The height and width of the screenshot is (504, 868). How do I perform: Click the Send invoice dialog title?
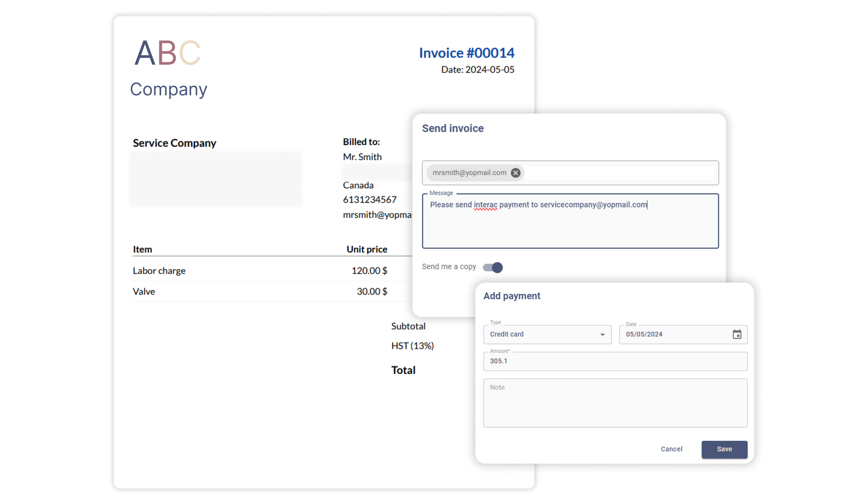[x=452, y=128]
